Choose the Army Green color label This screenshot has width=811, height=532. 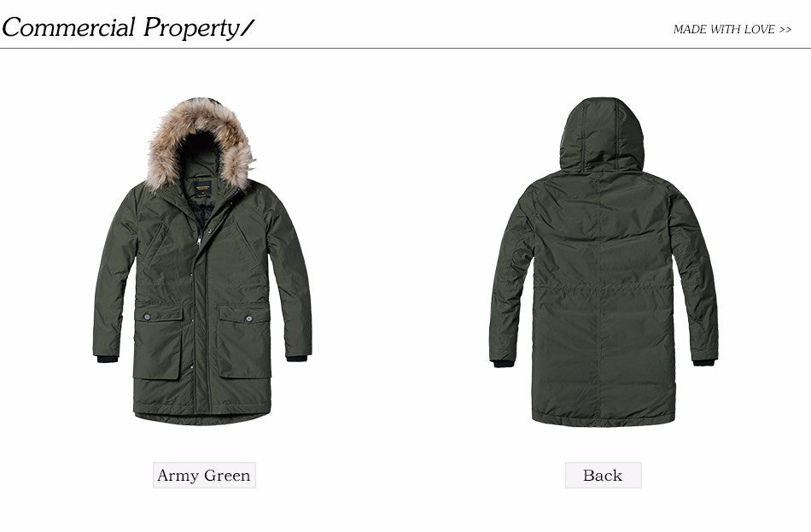[204, 475]
